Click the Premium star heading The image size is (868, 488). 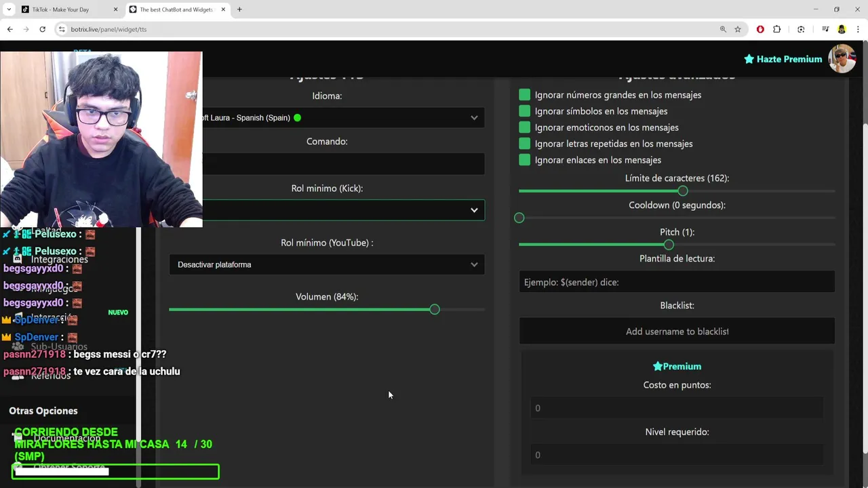click(677, 367)
